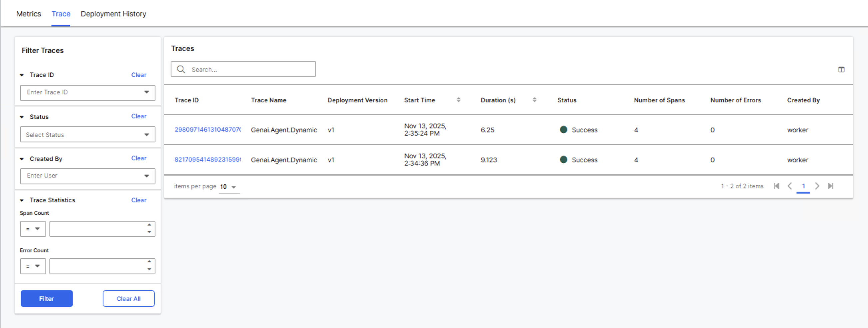Go to next page of traces
Screen dimensions: 868x328
click(817, 186)
